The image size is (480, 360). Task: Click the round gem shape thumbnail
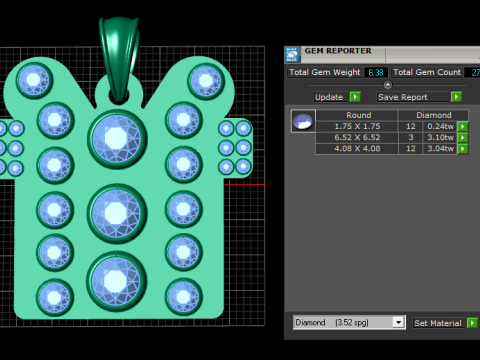(303, 121)
